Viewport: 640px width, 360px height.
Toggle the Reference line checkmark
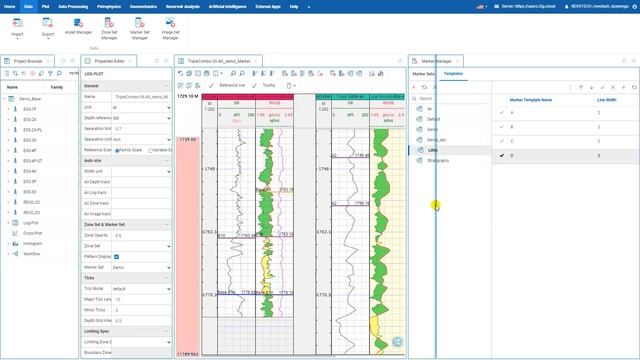click(x=211, y=85)
